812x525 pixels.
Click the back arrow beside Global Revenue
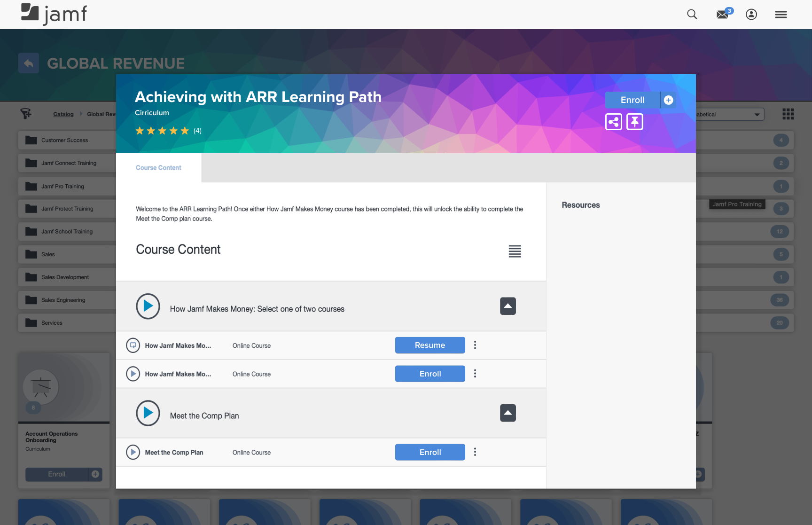[29, 63]
